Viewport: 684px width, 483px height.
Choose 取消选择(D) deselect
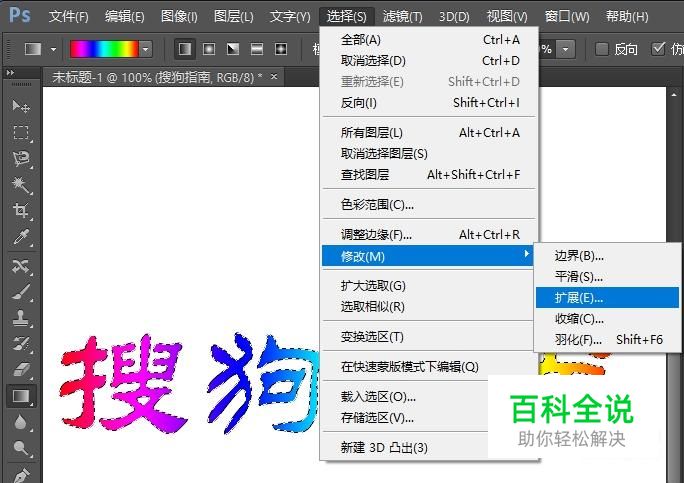tap(429, 61)
